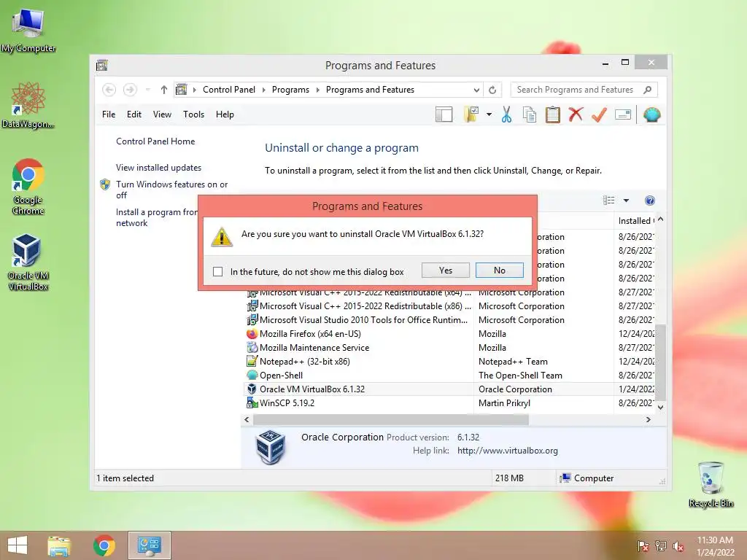
Task: Open the Help menu
Action: coord(225,114)
